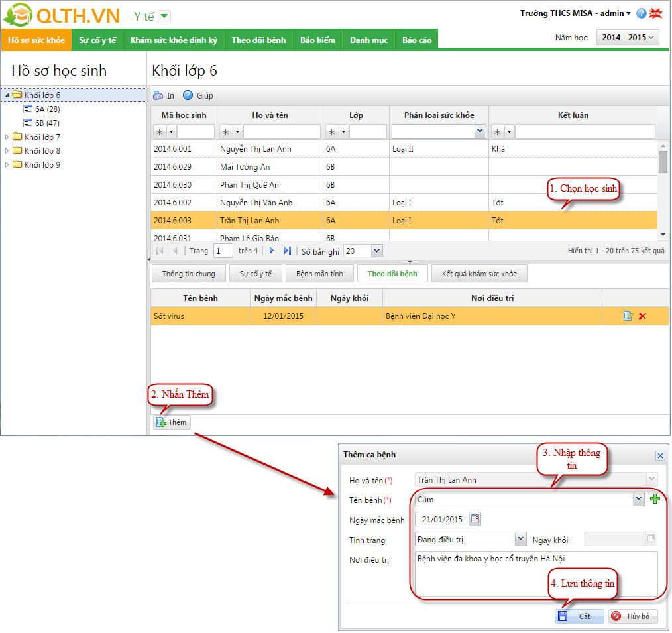Jump to last page in pager

coord(287,251)
